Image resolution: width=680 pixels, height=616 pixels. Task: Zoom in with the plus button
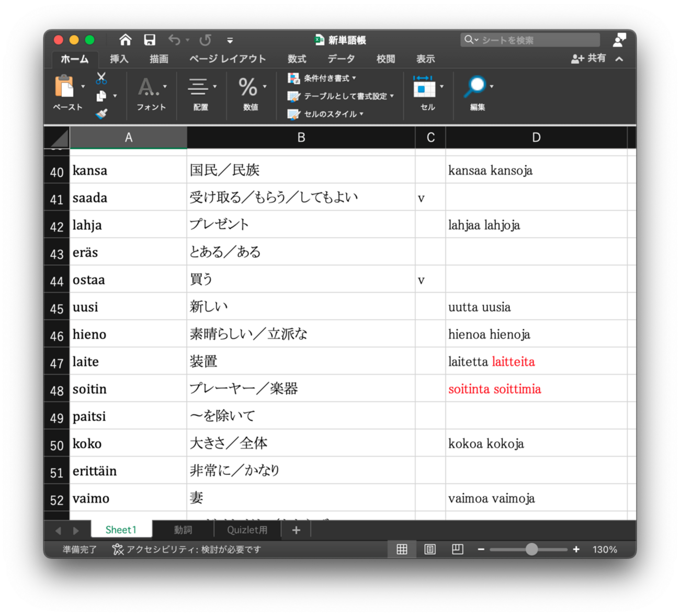(576, 549)
